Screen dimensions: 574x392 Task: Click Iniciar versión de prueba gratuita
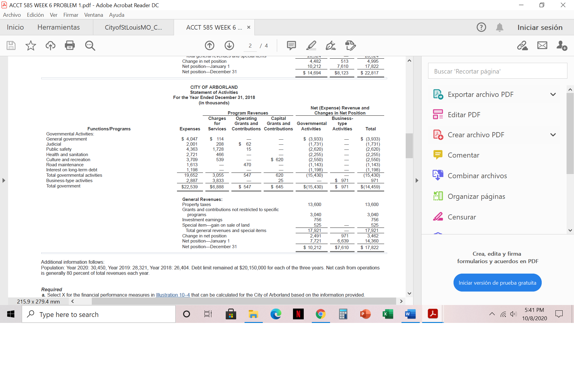click(497, 282)
